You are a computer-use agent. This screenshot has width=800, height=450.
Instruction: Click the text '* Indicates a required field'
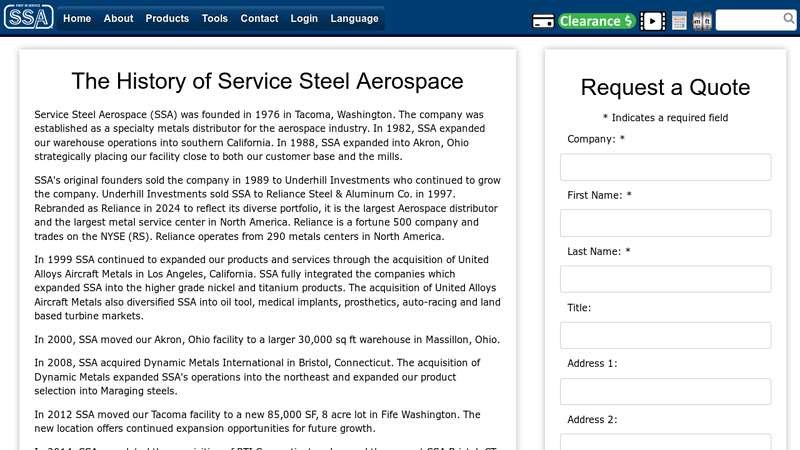pyautogui.click(x=665, y=118)
